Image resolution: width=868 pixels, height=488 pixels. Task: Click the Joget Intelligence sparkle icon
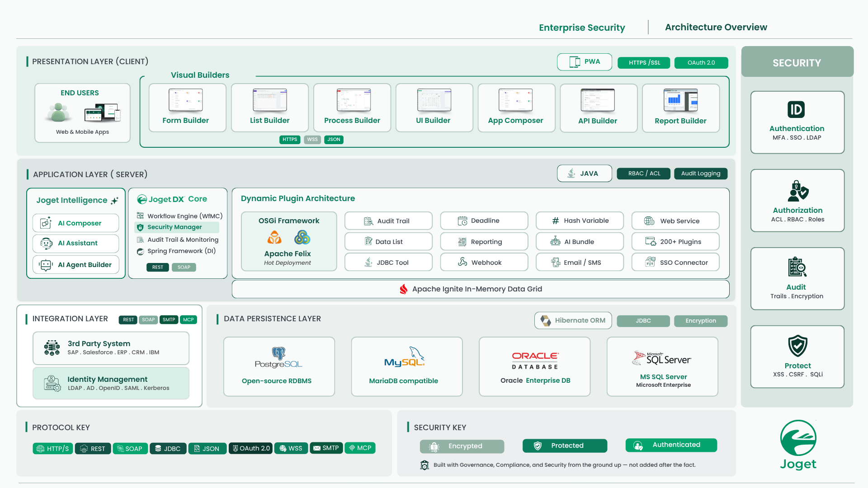pyautogui.click(x=115, y=200)
